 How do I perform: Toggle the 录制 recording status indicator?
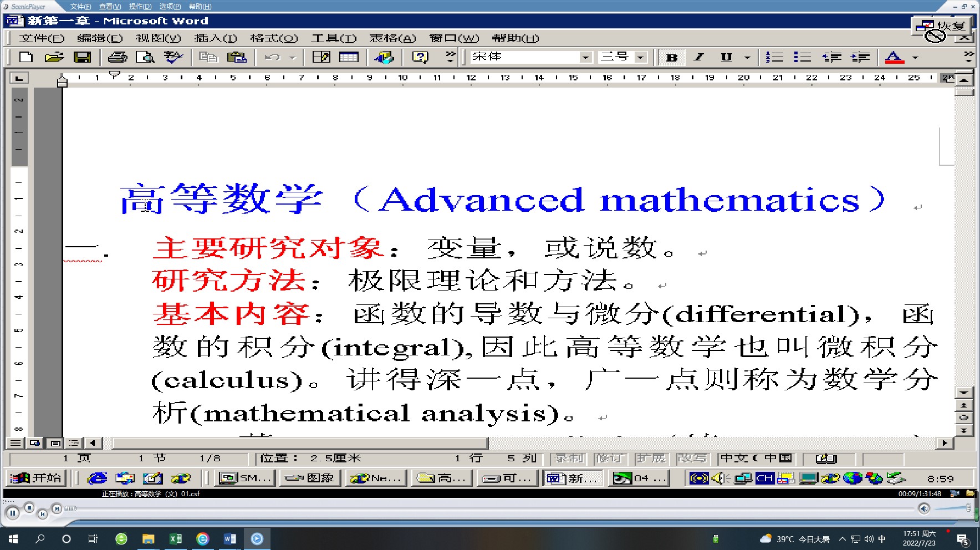(x=569, y=459)
